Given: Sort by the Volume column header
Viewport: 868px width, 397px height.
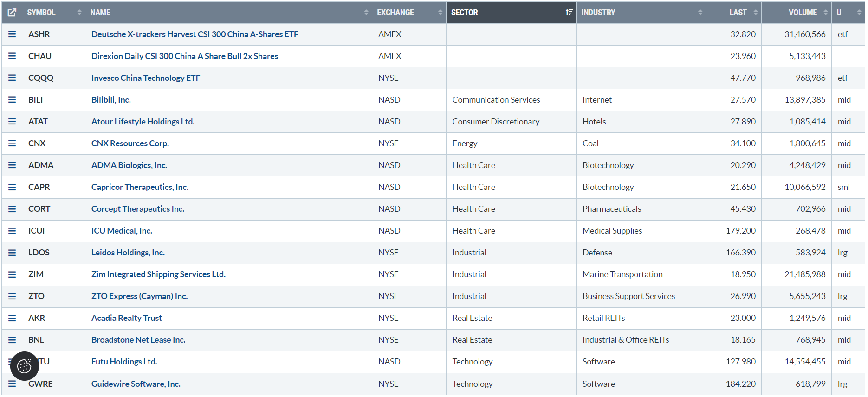Looking at the screenshot, I should tap(802, 13).
